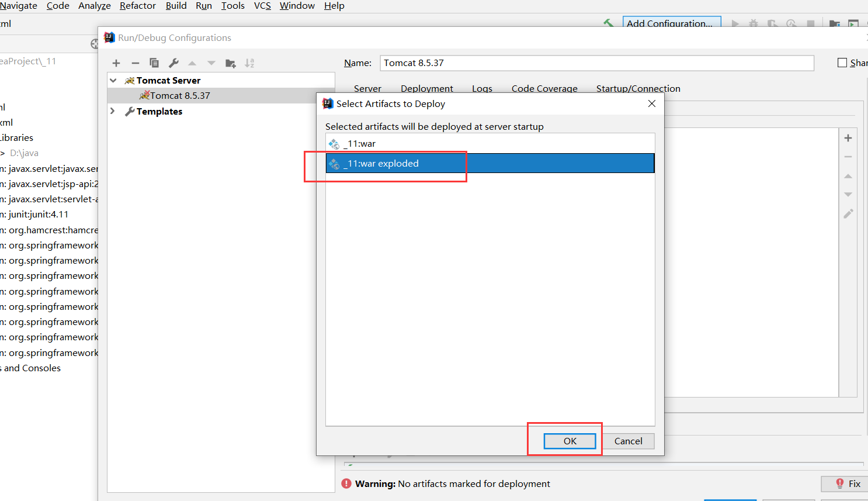Click the Stop square icon in main toolbar
868x501 pixels.
pyautogui.click(x=811, y=23)
